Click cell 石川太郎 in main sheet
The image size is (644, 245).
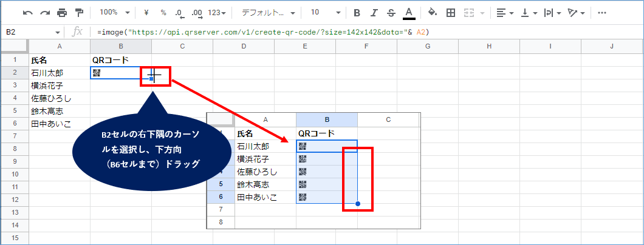coord(60,73)
